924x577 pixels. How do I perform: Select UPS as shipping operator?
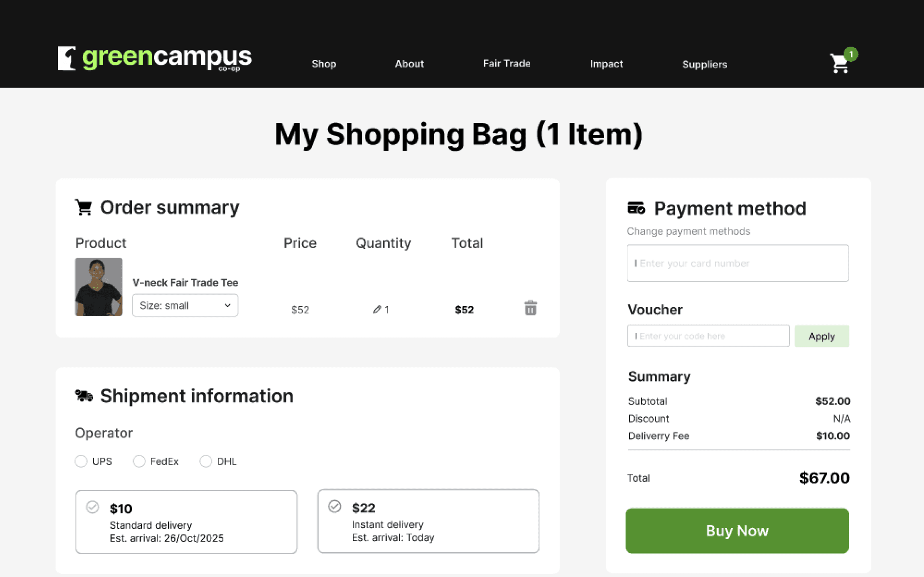tap(81, 461)
